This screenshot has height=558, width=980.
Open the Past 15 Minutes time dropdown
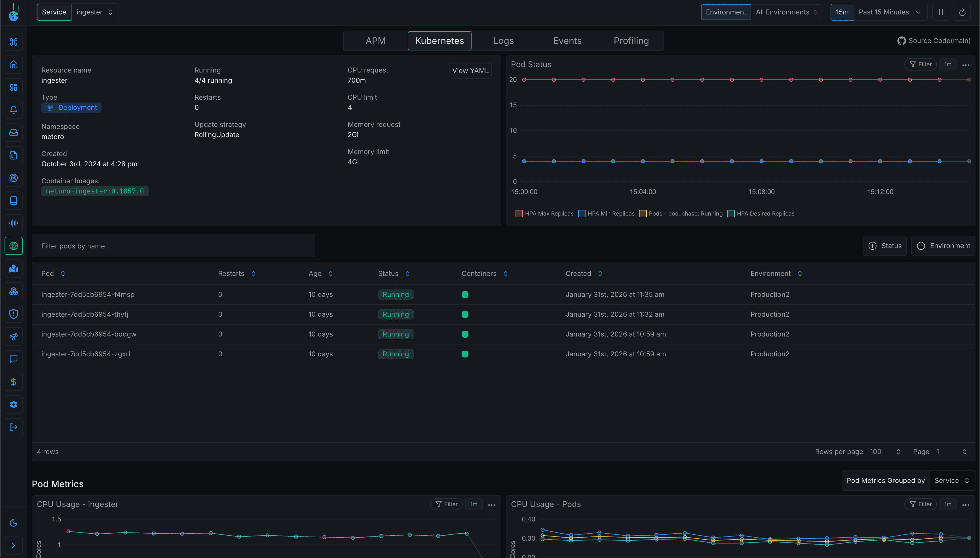coord(890,12)
